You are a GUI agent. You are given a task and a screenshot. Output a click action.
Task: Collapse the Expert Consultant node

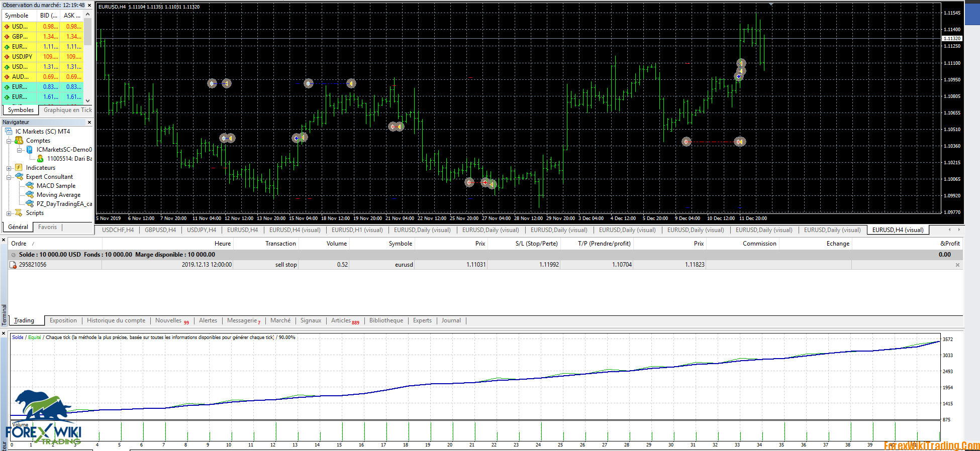click(9, 177)
